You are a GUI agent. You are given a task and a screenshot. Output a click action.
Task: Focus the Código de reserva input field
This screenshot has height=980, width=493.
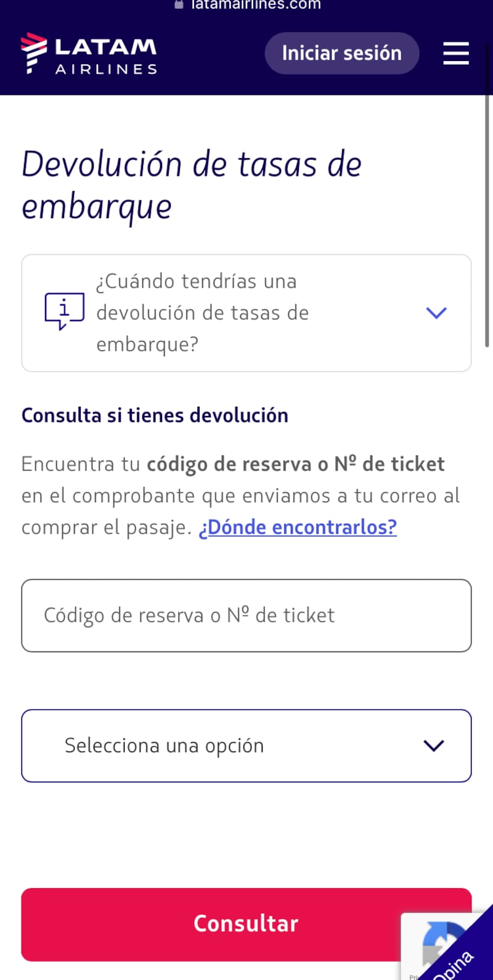coord(246,615)
